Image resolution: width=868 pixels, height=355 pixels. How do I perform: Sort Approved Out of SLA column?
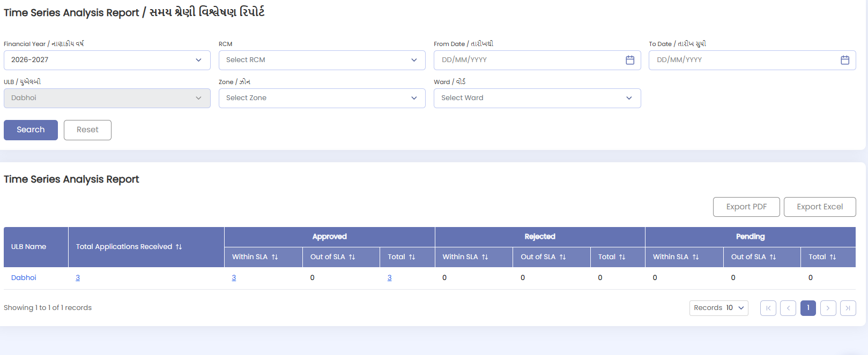(x=352, y=257)
